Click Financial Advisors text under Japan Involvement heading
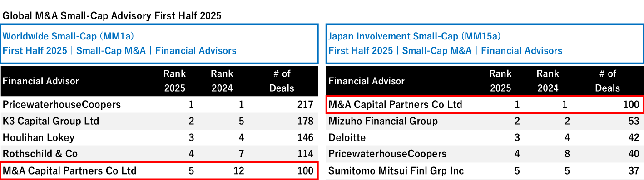 click(x=522, y=51)
